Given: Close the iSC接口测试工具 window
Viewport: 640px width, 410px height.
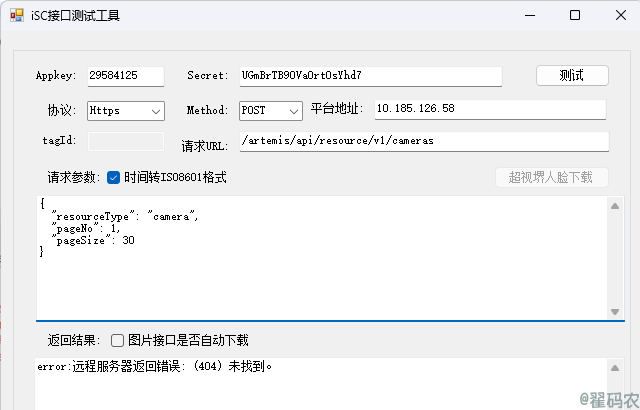Looking at the screenshot, I should pyautogui.click(x=620, y=16).
